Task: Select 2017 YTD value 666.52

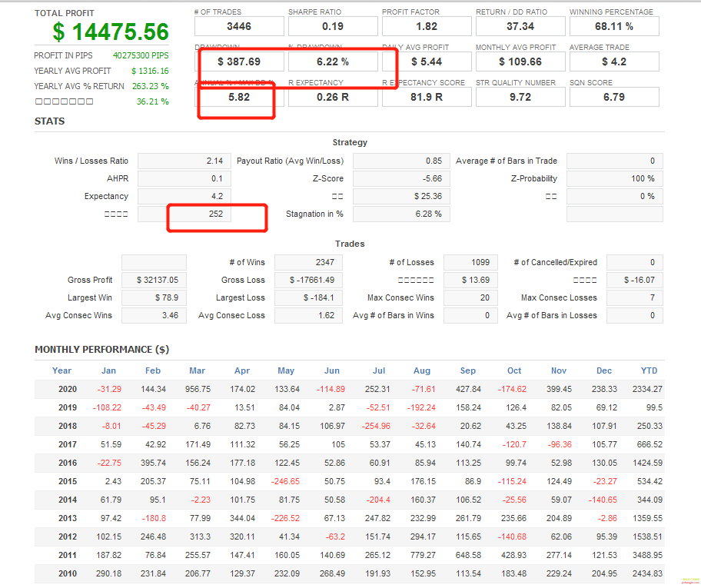Action: coord(650,444)
